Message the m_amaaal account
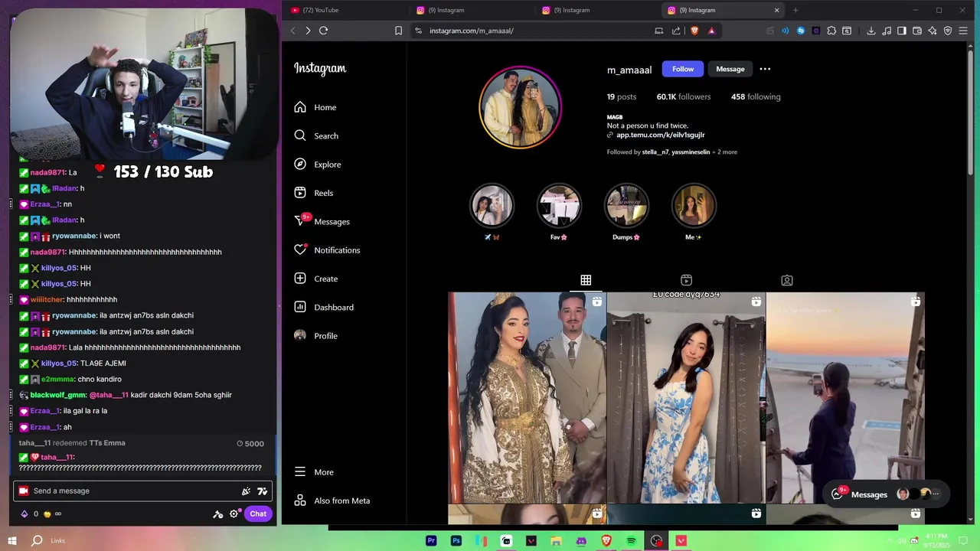The image size is (980, 551). [x=730, y=69]
